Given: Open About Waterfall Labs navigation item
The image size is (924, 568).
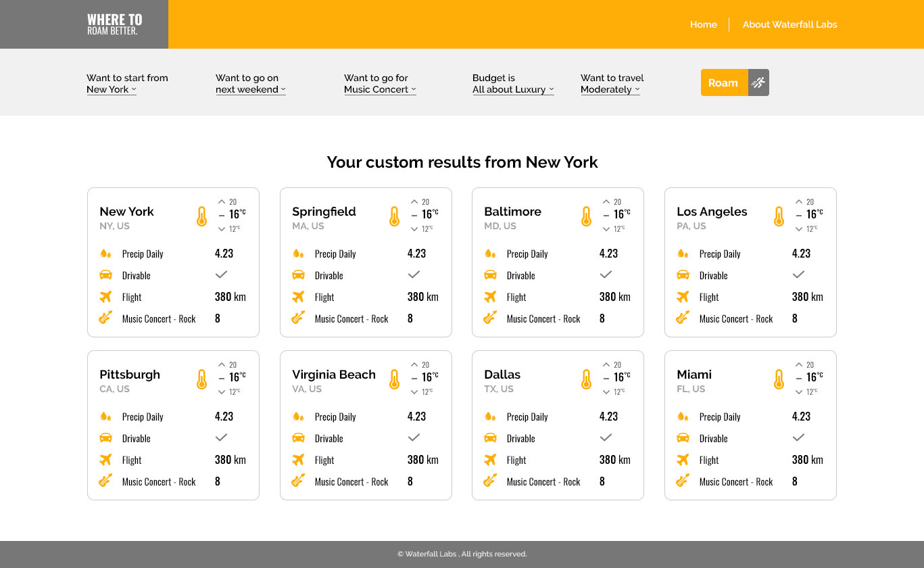Looking at the screenshot, I should [789, 24].
